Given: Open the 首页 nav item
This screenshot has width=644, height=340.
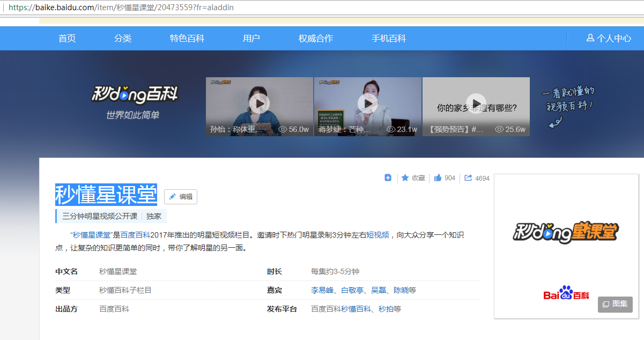Looking at the screenshot, I should pos(67,39).
